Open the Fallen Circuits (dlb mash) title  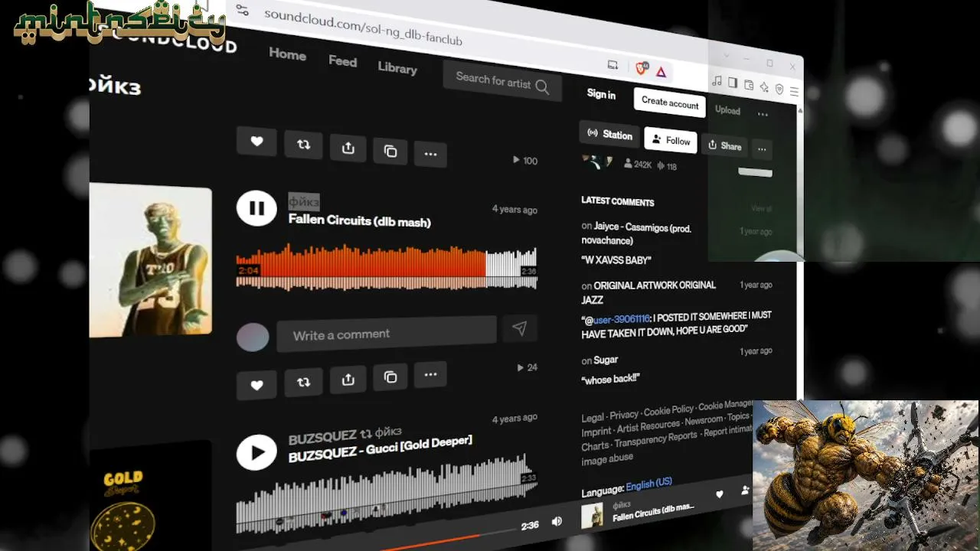pyautogui.click(x=359, y=220)
